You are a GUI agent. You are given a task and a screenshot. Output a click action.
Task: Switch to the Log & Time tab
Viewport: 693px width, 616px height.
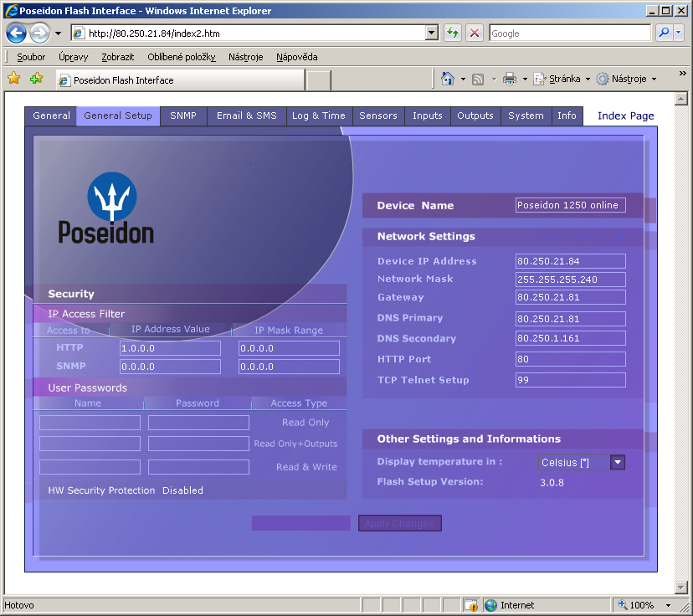319,116
